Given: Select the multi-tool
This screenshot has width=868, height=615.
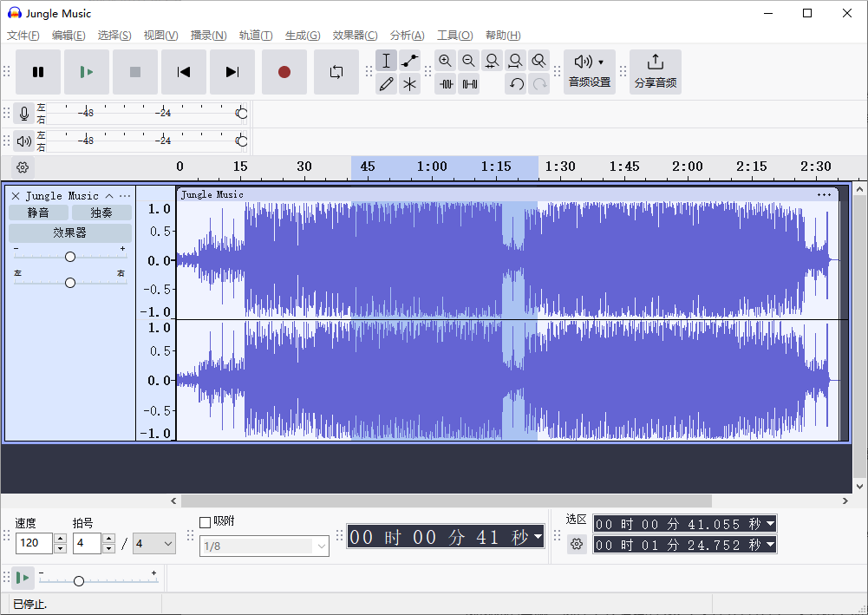Looking at the screenshot, I should pos(408,84).
